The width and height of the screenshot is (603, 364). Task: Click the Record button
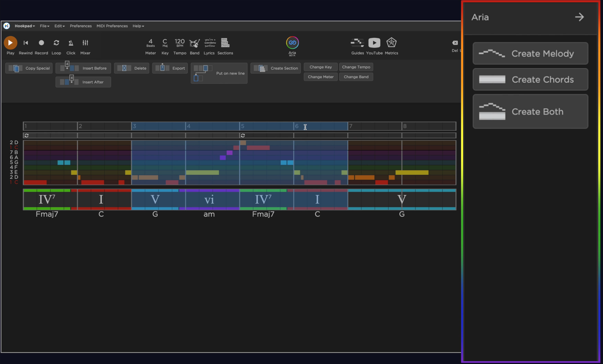[x=41, y=43]
